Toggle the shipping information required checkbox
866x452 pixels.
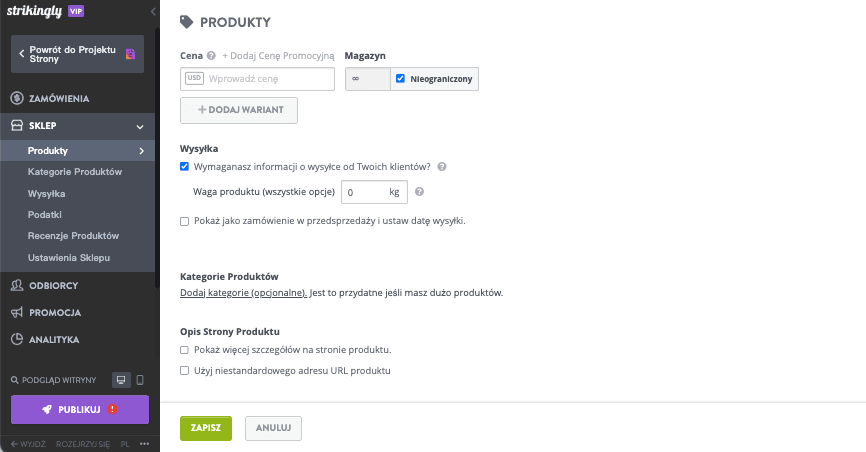click(x=185, y=167)
